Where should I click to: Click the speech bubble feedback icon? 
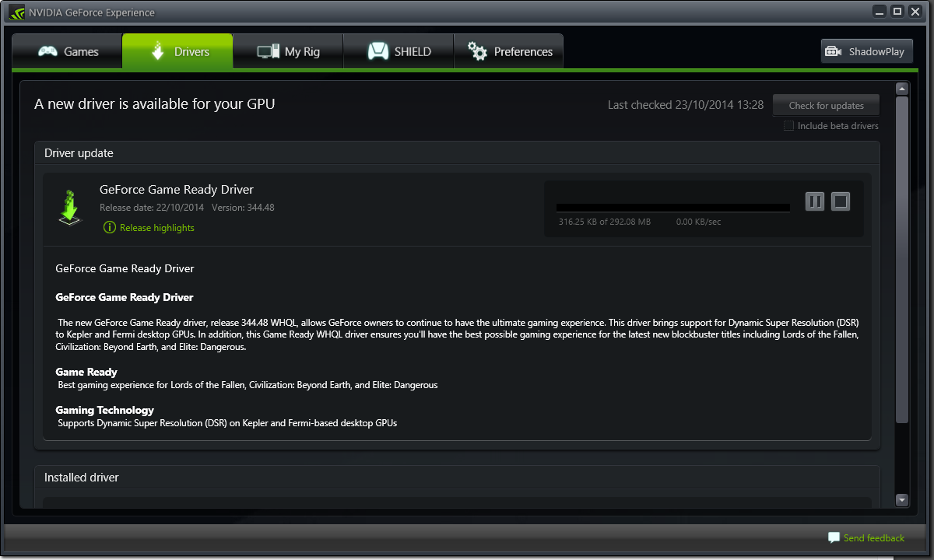coord(834,537)
